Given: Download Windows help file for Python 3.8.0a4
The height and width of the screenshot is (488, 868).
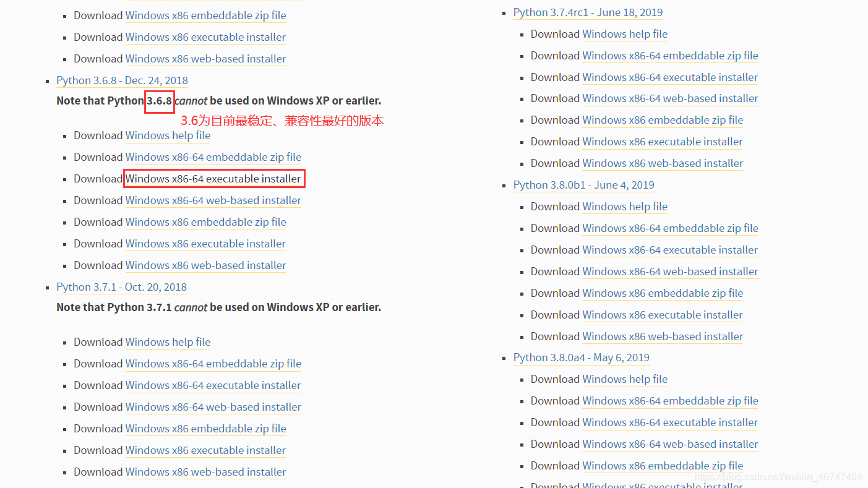Looking at the screenshot, I should 625,379.
